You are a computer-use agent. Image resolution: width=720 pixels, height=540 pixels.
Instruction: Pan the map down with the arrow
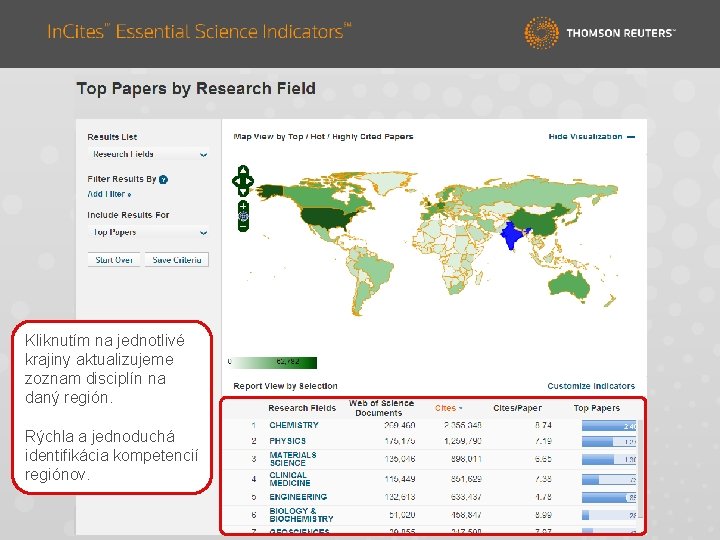pyautogui.click(x=243, y=191)
